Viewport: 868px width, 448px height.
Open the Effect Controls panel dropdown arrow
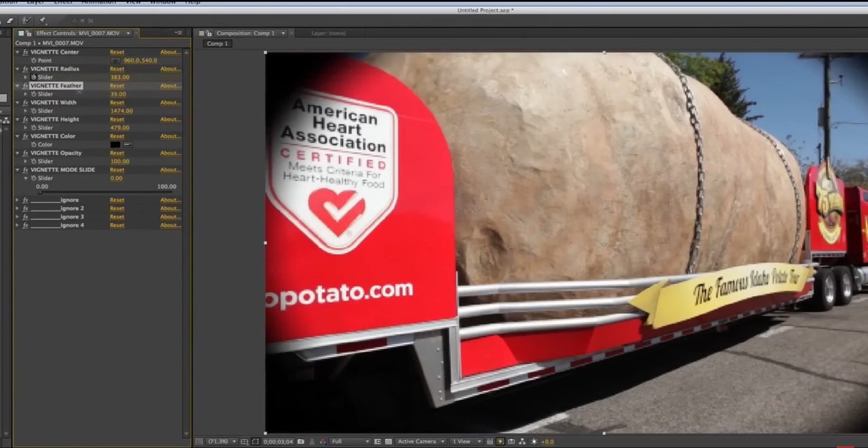pyautogui.click(x=128, y=33)
